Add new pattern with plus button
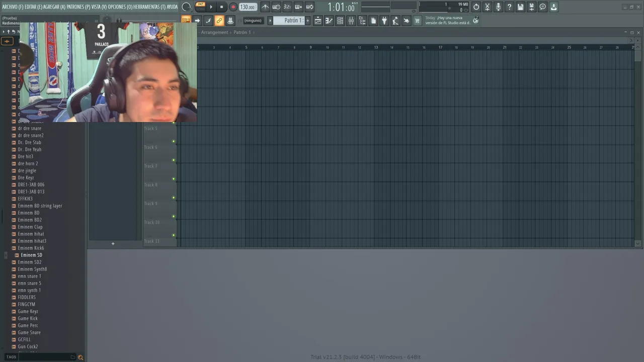644x362 pixels. click(307, 21)
